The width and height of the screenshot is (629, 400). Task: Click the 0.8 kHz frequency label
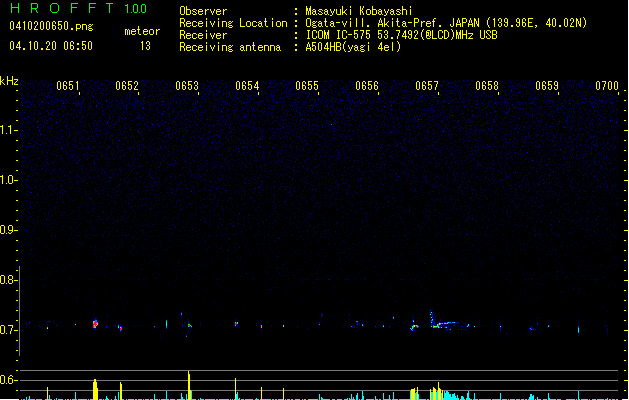click(8, 280)
